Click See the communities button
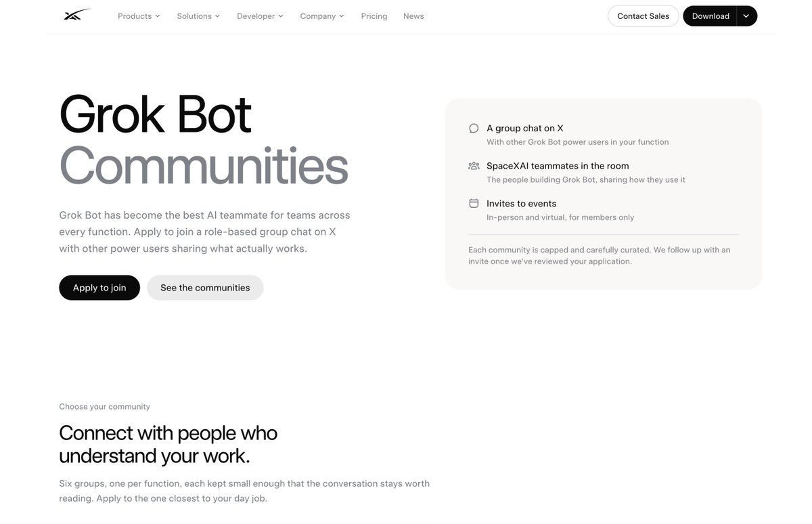This screenshot has width=812, height=524. (x=205, y=288)
